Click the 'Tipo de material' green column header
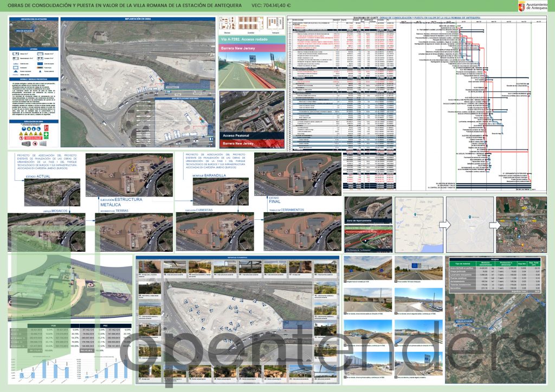 coord(462,264)
